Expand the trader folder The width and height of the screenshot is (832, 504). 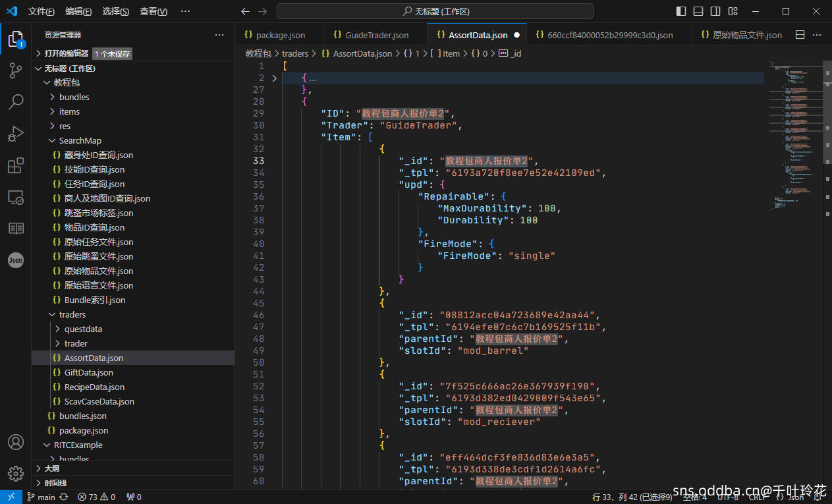(x=58, y=343)
